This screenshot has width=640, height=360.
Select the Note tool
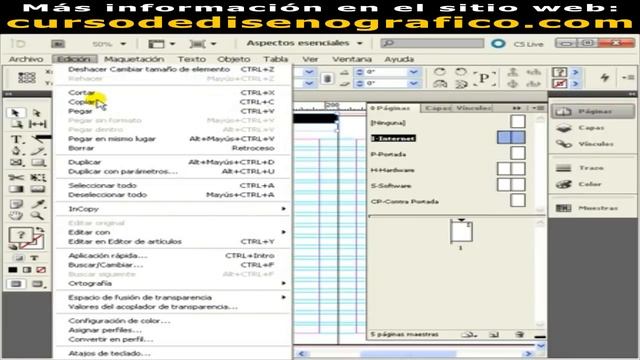point(16,204)
